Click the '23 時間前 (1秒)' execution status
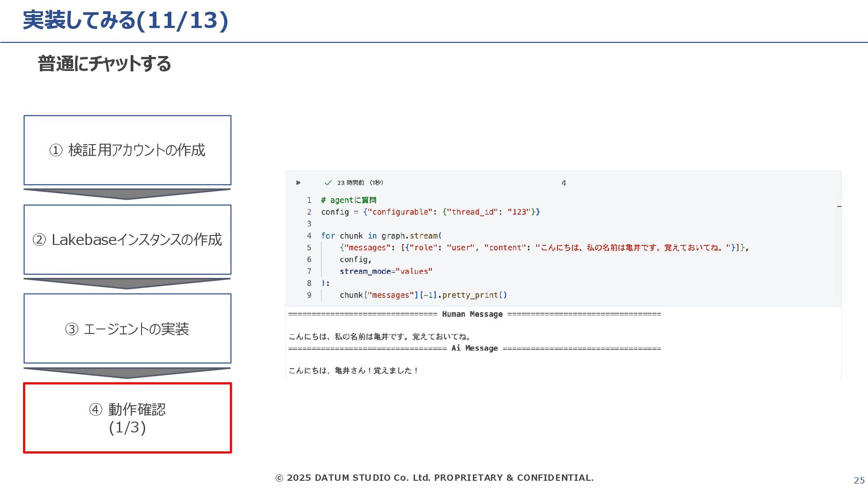Screen dimensions: 868x488 coord(360,183)
